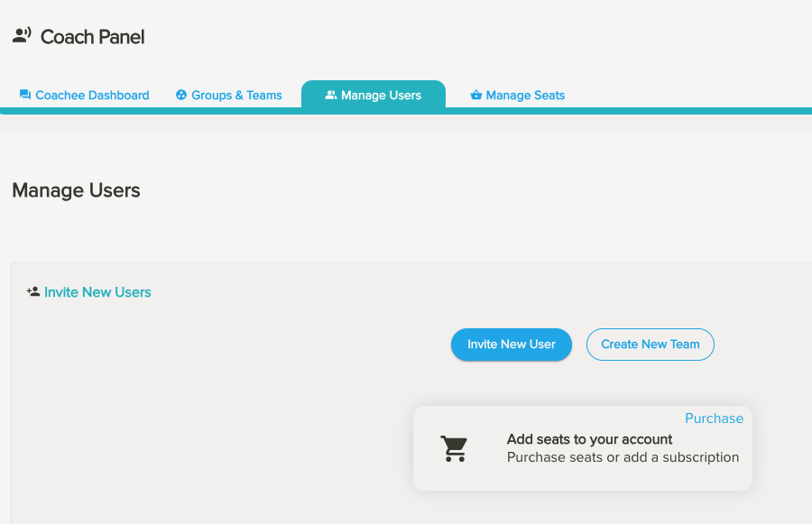This screenshot has width=812, height=524.
Task: Select the Manage Users tab label
Action: tap(381, 96)
